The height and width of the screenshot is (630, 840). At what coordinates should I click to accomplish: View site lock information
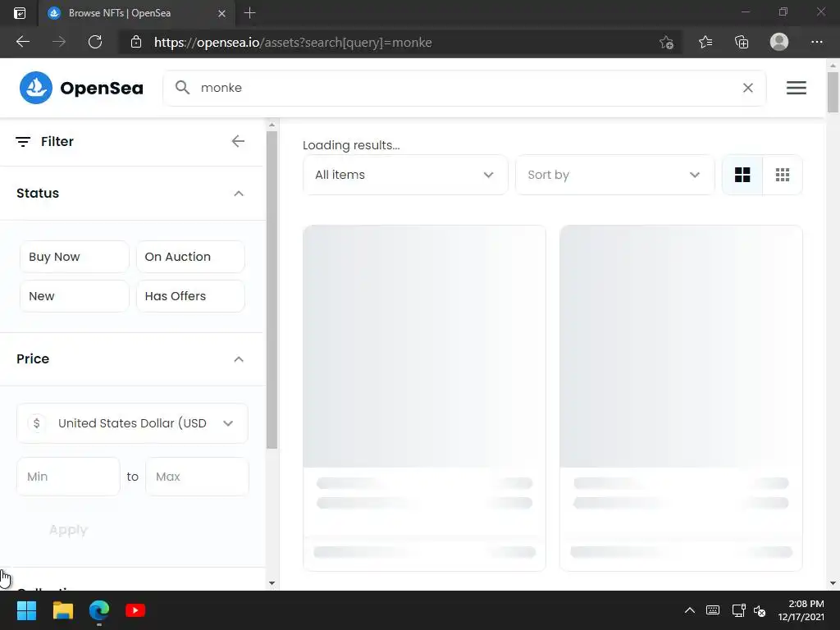click(136, 42)
